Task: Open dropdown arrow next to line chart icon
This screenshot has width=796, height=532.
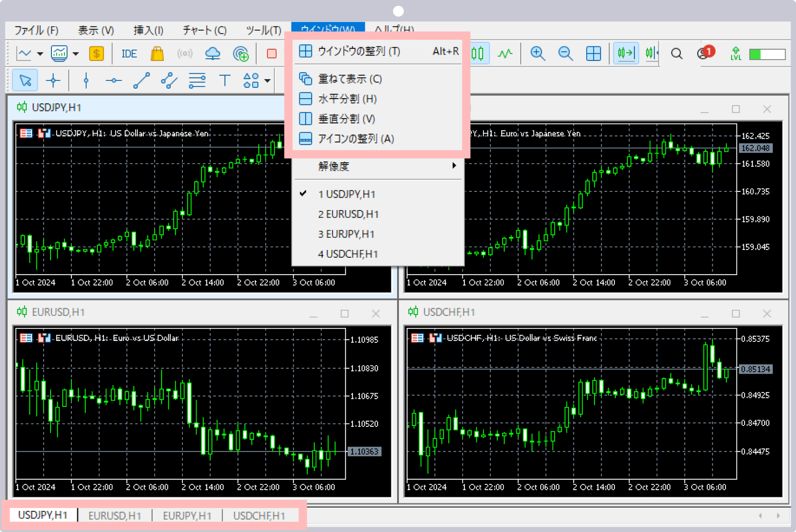Action: [x=40, y=54]
